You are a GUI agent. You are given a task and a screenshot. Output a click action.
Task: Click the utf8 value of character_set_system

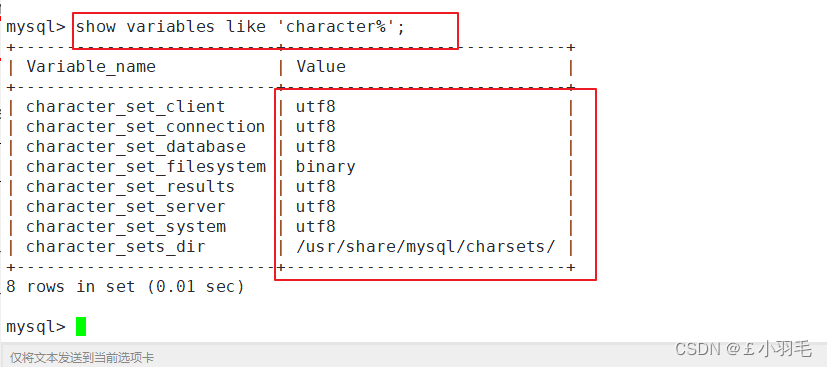[x=315, y=227]
